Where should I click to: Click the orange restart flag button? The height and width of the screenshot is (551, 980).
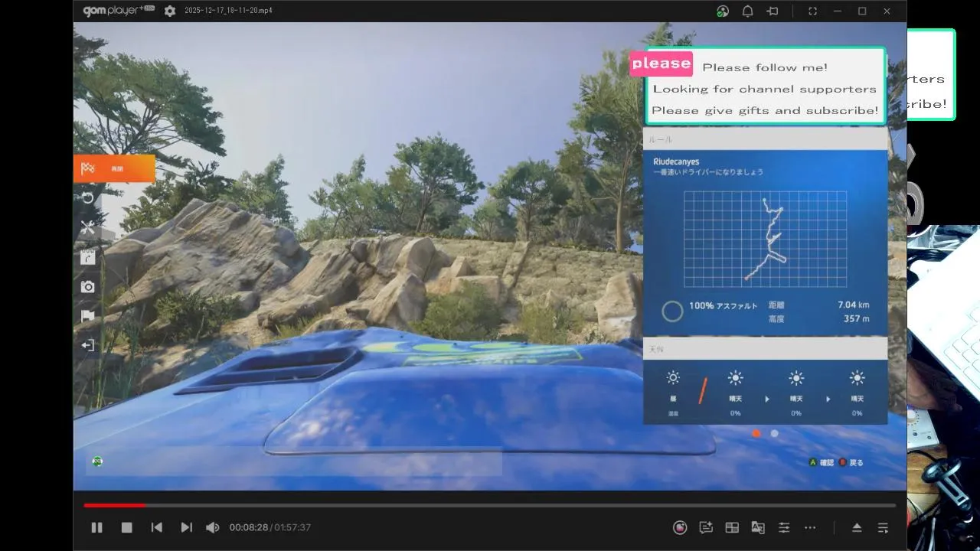coord(114,168)
